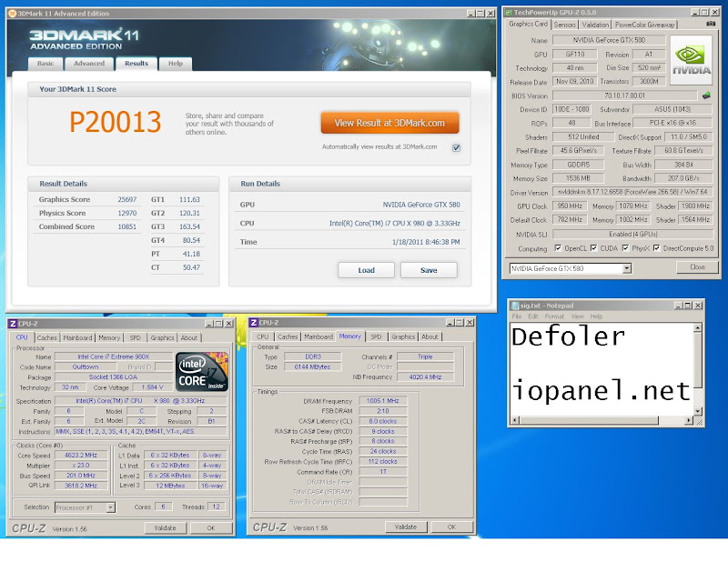Click OK in the Memory CPU-Z window
The image size is (728, 562).
click(x=451, y=527)
